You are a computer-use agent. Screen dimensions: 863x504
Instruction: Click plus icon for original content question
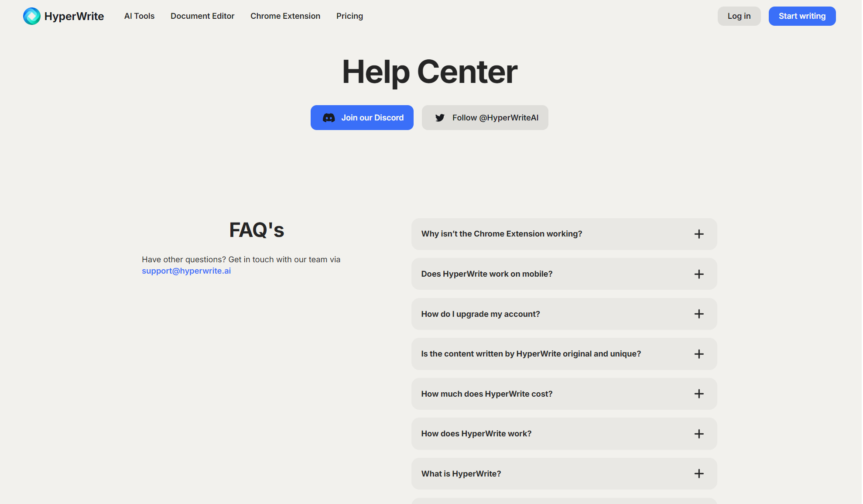point(699,354)
